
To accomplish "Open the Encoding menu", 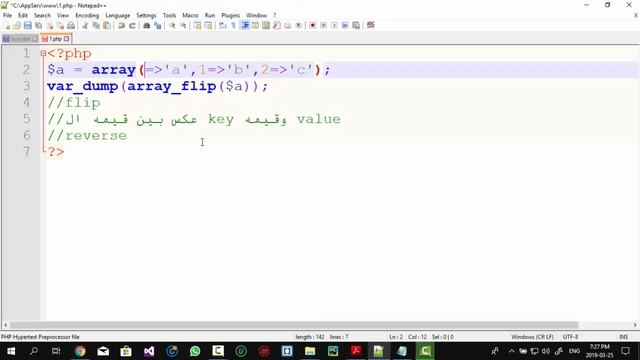I will point(87,15).
